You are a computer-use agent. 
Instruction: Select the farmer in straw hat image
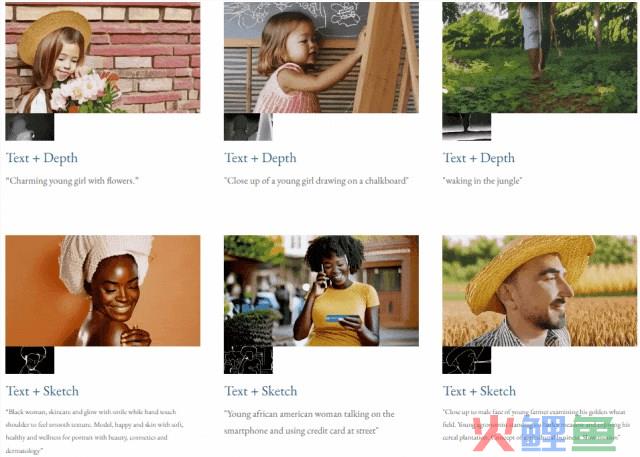click(x=539, y=291)
